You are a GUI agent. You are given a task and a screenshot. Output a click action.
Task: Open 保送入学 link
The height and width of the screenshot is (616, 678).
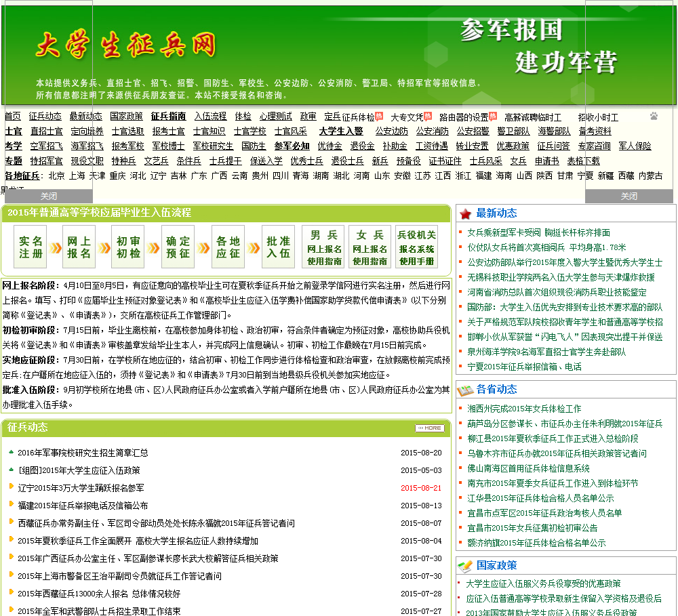point(266,161)
